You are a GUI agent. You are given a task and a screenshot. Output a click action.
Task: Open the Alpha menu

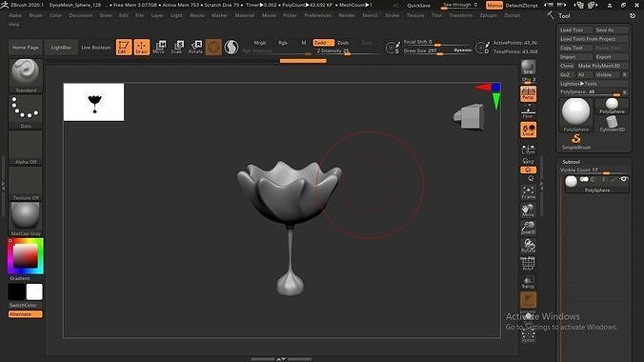(15, 15)
